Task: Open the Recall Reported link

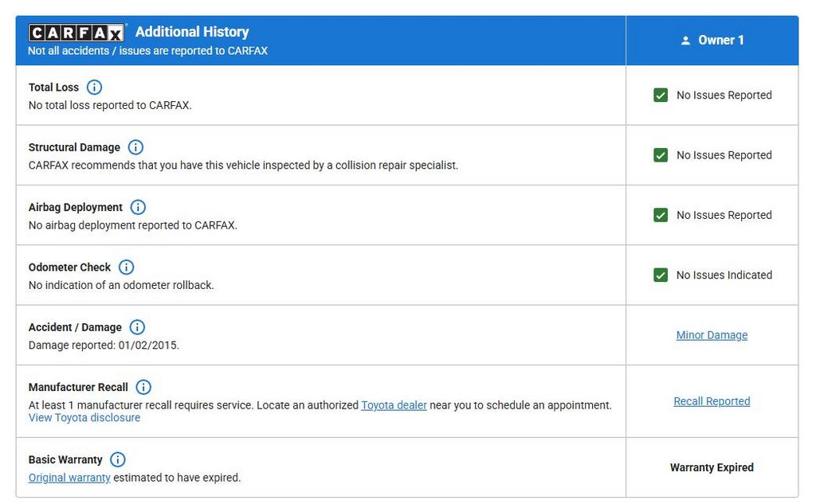Action: coord(712,401)
